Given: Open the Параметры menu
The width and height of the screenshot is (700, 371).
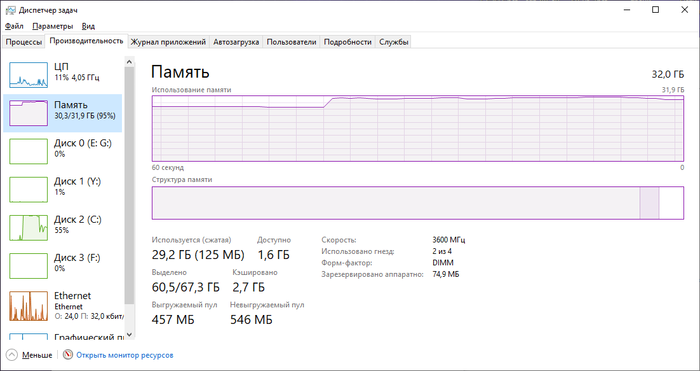Looking at the screenshot, I should 53,26.
